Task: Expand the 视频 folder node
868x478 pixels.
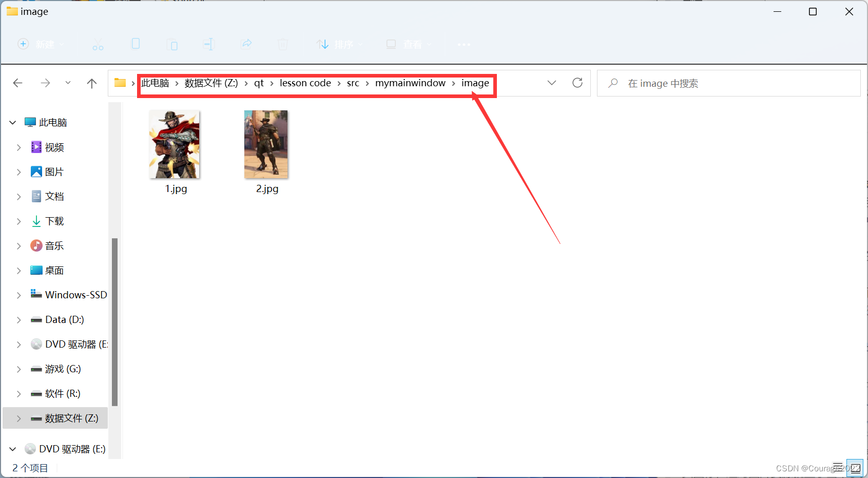Action: 19,147
